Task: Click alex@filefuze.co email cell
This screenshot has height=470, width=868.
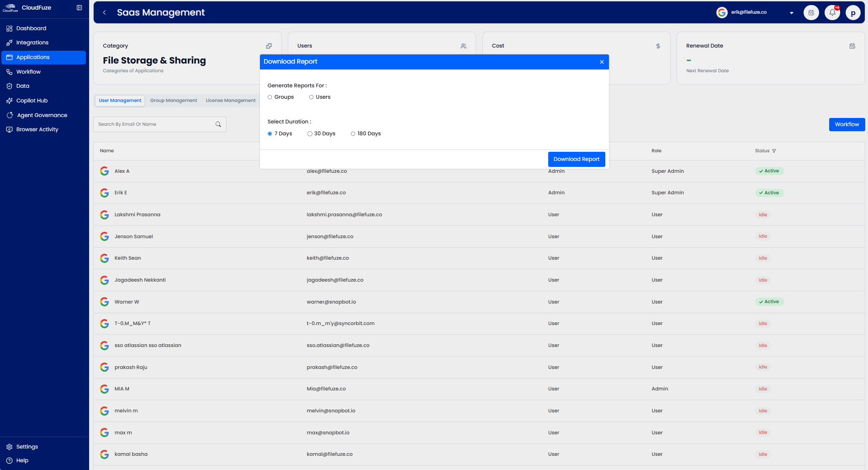Action: coord(327,171)
